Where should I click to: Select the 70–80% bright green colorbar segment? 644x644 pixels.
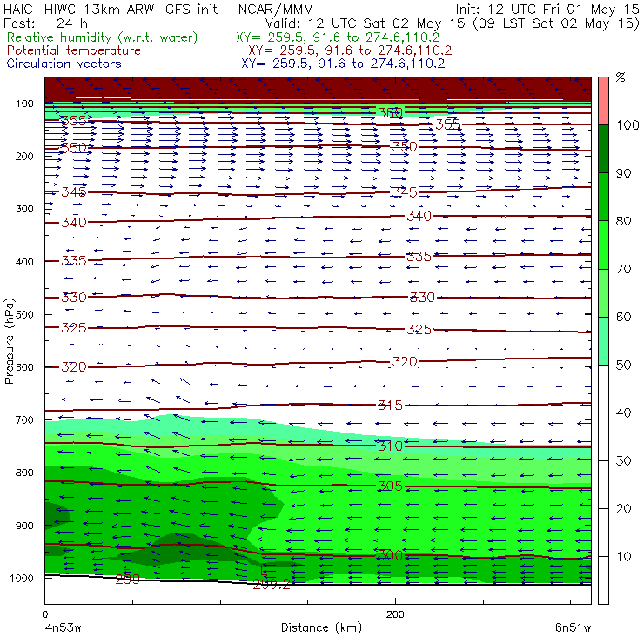pos(603,245)
